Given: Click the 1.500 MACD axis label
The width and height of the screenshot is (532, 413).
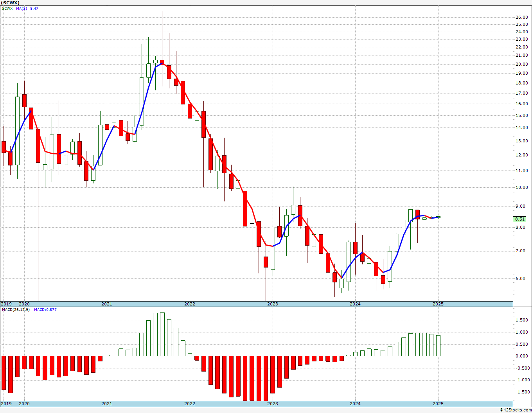Looking at the screenshot, I should coord(521,320).
